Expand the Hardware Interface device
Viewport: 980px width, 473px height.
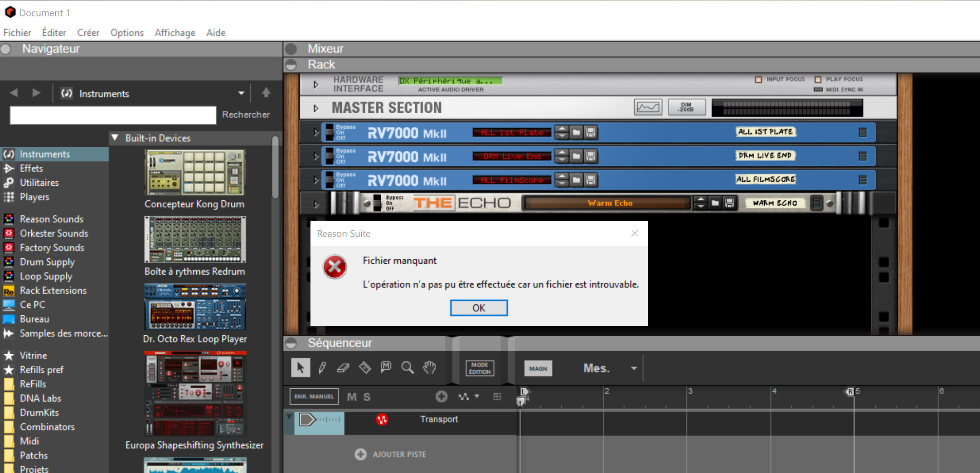click(x=316, y=84)
